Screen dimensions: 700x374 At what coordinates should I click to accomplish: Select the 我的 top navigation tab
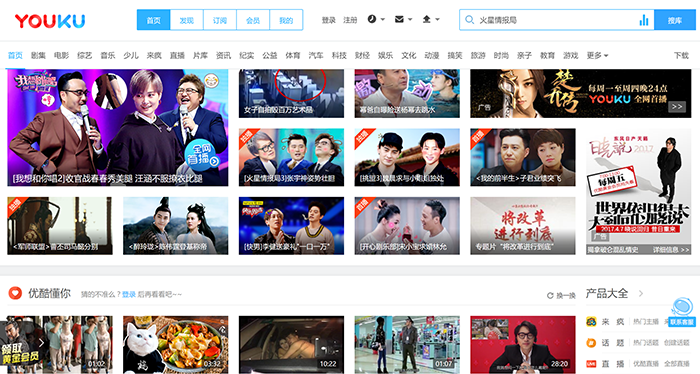click(x=286, y=20)
